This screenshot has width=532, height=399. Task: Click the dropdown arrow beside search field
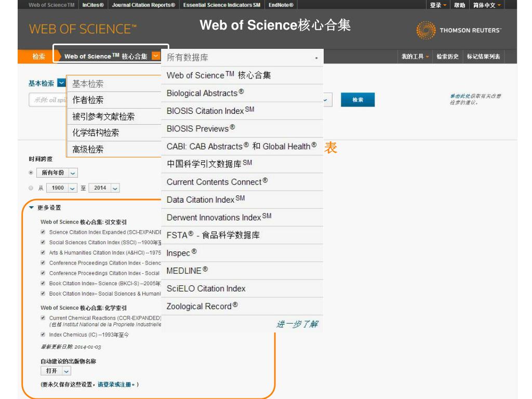325,100
